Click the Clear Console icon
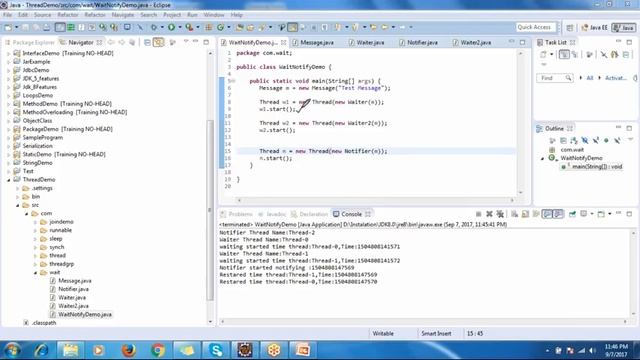The image size is (640, 360). point(514,214)
